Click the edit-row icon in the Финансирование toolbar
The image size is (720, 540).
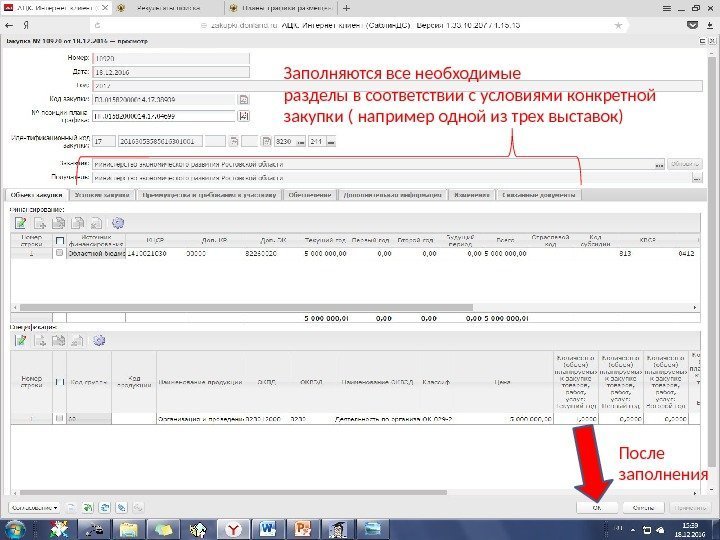(20, 224)
